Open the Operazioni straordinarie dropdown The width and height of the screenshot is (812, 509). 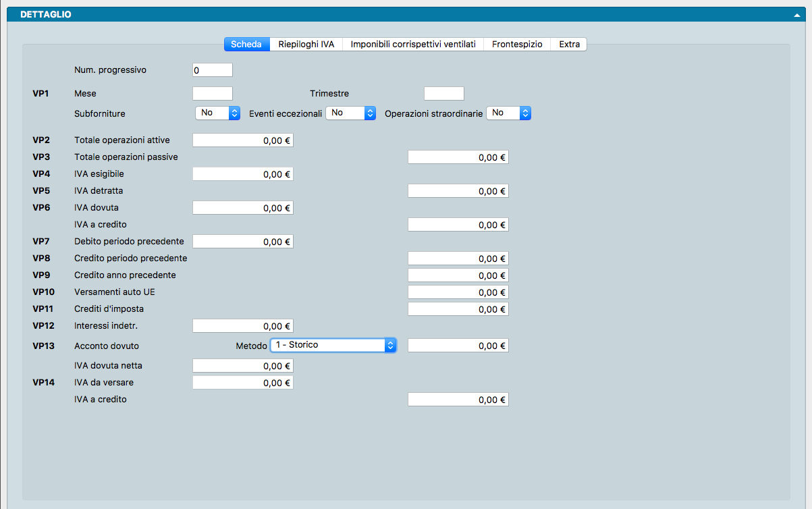coord(508,113)
